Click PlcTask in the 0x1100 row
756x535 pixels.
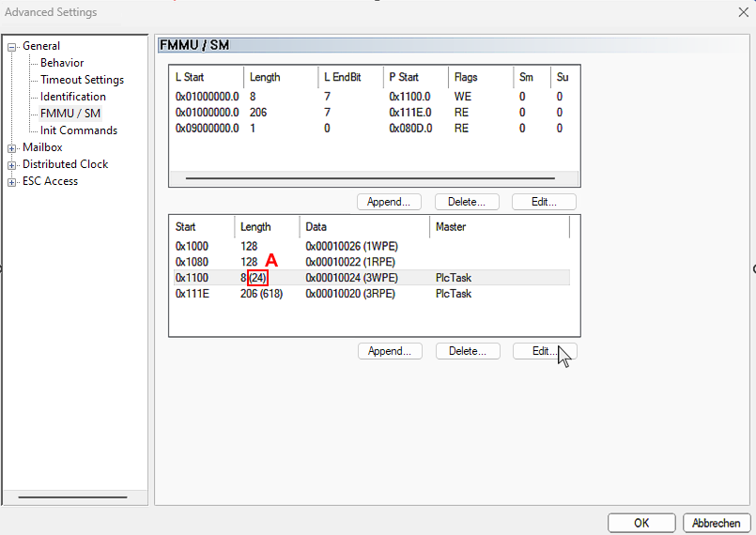454,278
